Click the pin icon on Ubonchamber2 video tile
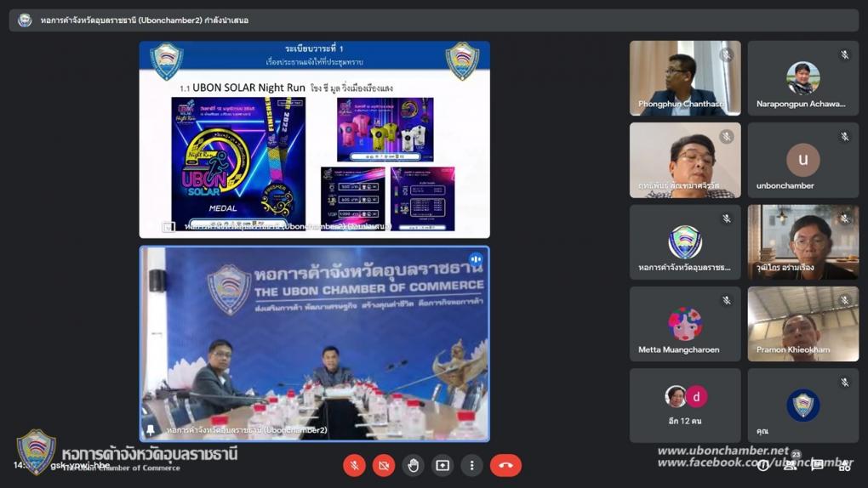The image size is (868, 488). [x=151, y=429]
